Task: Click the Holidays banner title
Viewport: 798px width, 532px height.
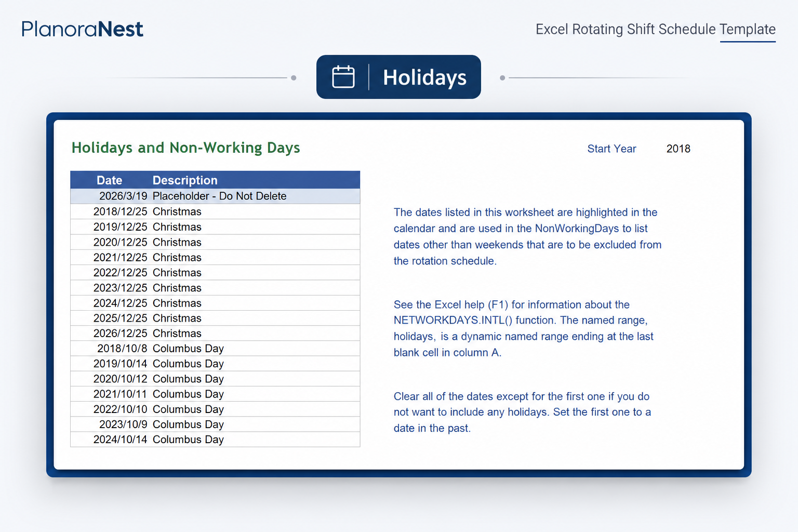Action: coord(424,77)
